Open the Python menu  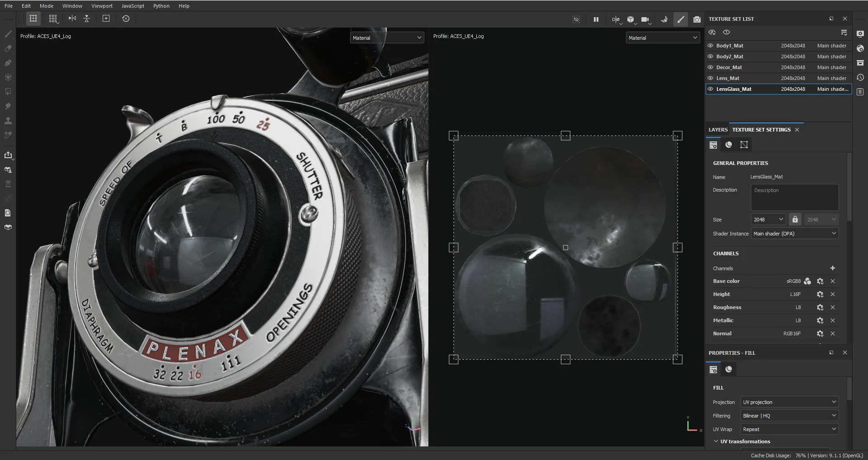[x=161, y=6]
